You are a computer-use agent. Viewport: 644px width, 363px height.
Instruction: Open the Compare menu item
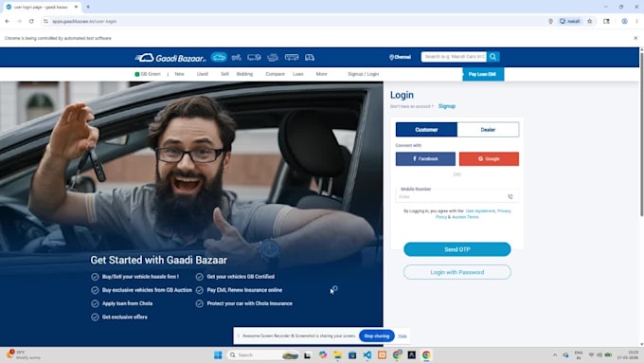(x=276, y=74)
